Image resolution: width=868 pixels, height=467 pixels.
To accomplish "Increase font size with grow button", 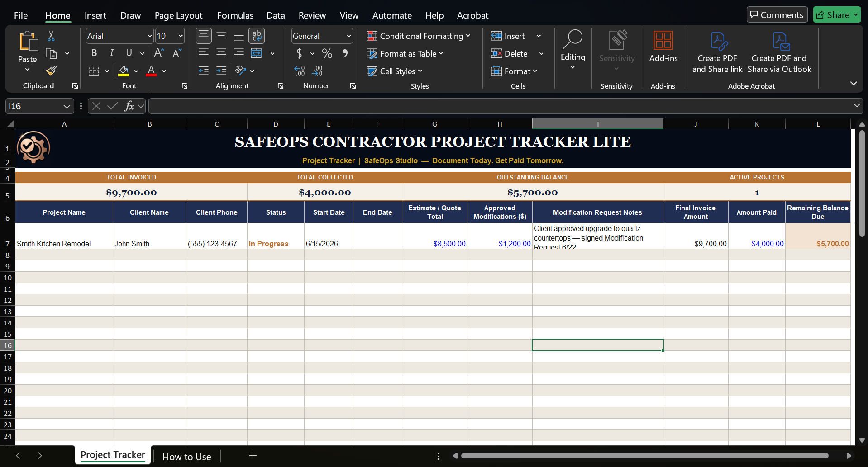I will pos(159,53).
